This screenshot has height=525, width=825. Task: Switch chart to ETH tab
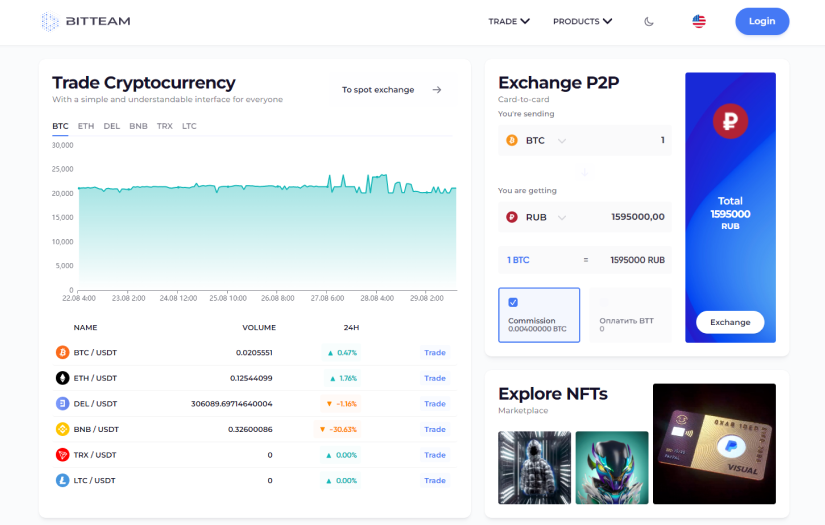(x=86, y=126)
